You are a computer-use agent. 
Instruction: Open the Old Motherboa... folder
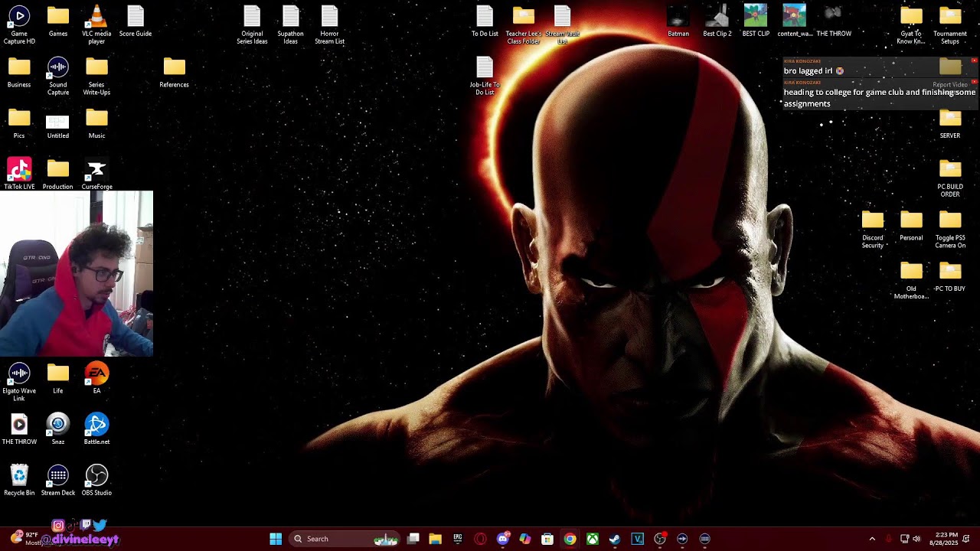(911, 280)
